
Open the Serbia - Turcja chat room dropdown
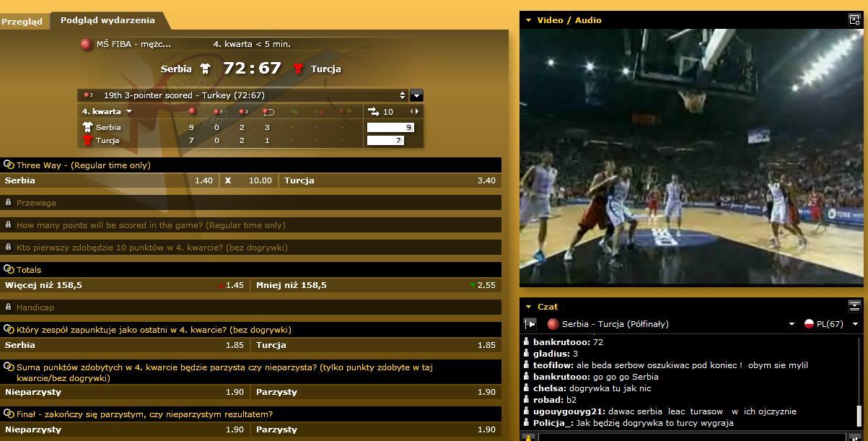coord(792,324)
